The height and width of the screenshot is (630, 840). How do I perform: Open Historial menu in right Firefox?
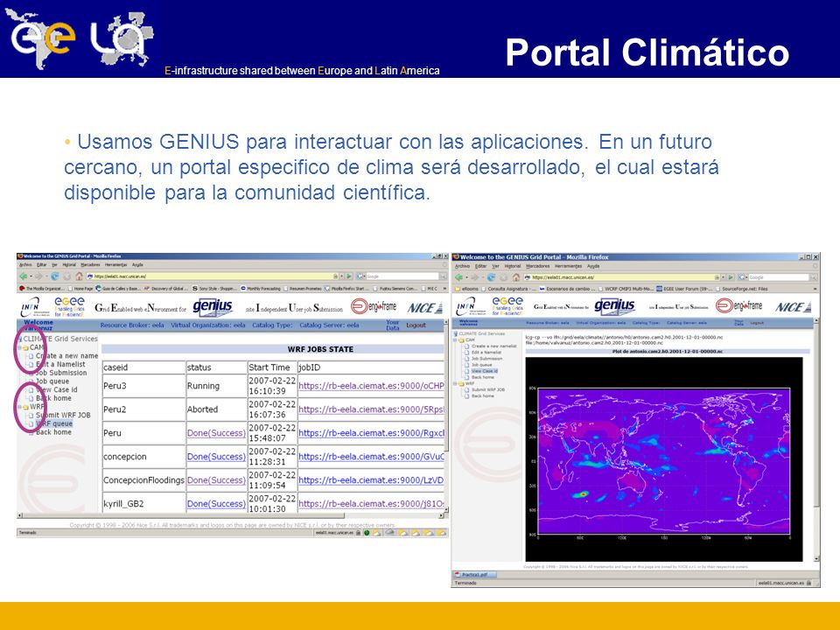click(513, 266)
